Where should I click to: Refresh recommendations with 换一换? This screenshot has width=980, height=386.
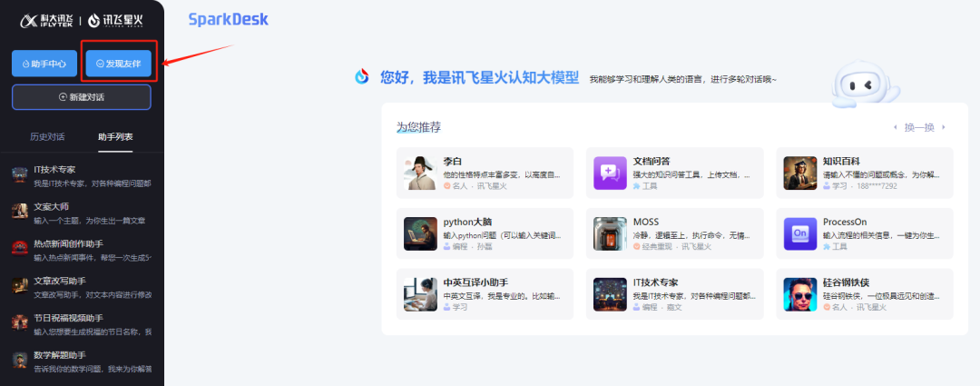coord(918,127)
